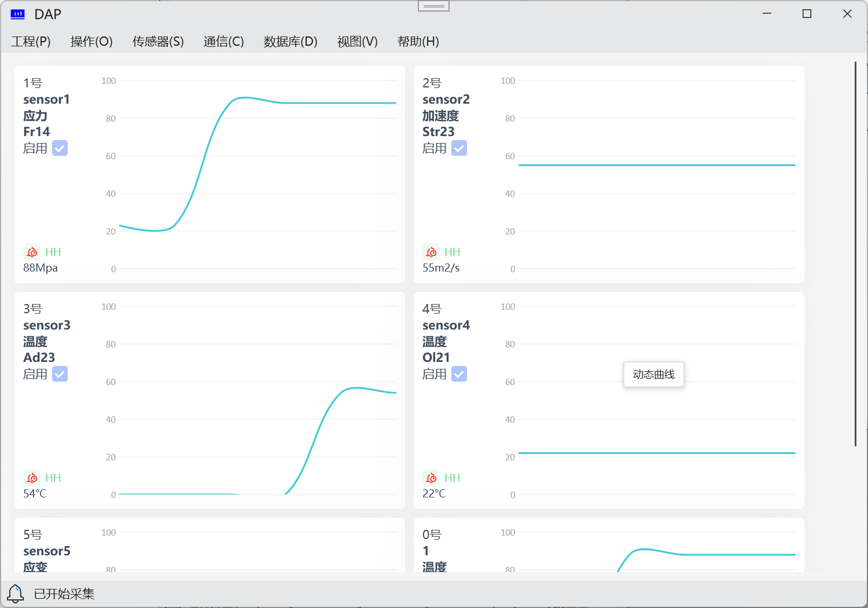Click the Fr14 label on sensor1 card

pyautogui.click(x=36, y=132)
